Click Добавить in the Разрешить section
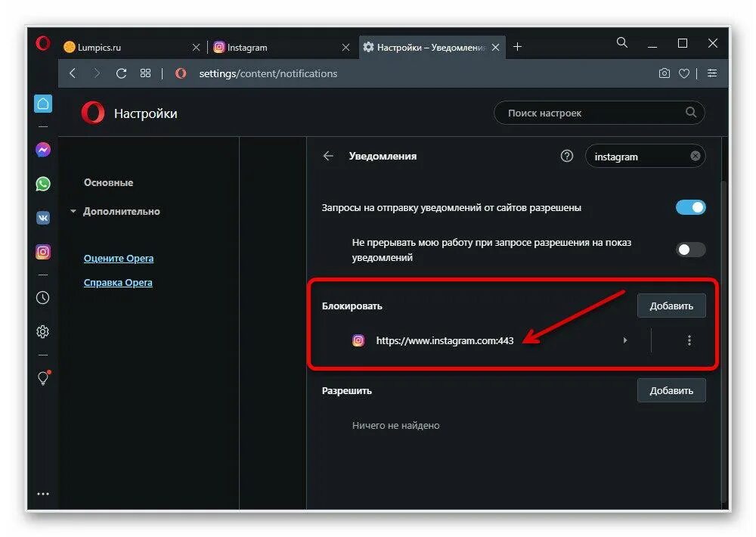Screen dimensions: 756x537 pos(671,390)
